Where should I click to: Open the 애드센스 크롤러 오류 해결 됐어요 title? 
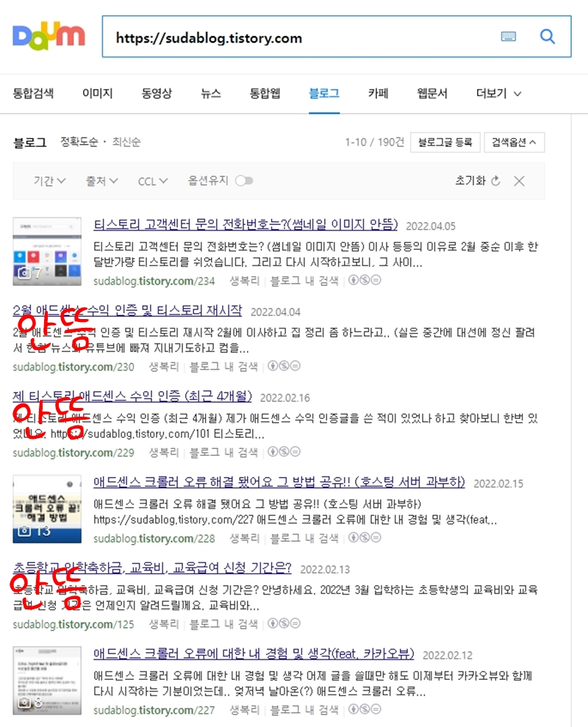click(x=279, y=481)
